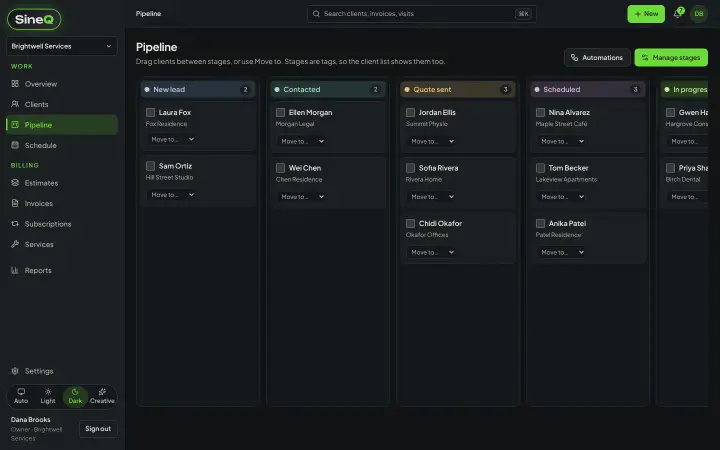Open Move to dropdown for Sam Ortiz
This screenshot has width=720, height=450.
click(172, 195)
